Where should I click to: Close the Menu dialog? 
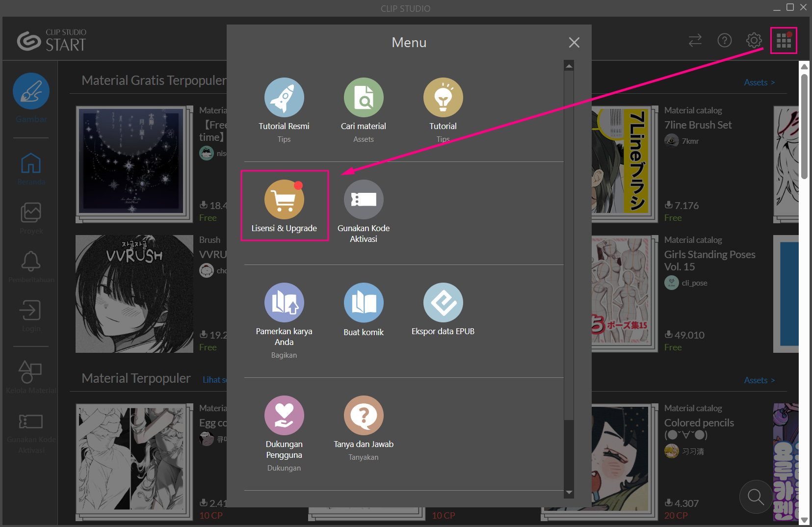pos(574,43)
